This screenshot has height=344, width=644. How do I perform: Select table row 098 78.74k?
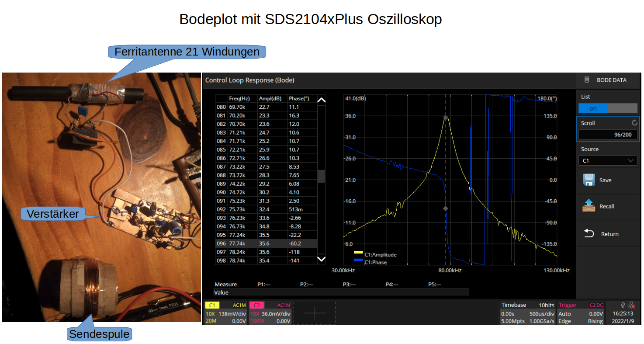tap(266, 261)
